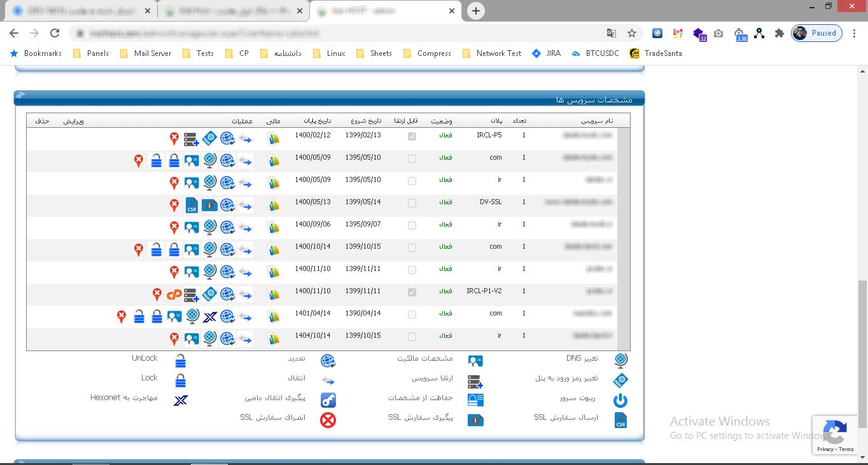
Task: Click cPanel icon in IRCL-P1-V2 row
Action: point(174,295)
